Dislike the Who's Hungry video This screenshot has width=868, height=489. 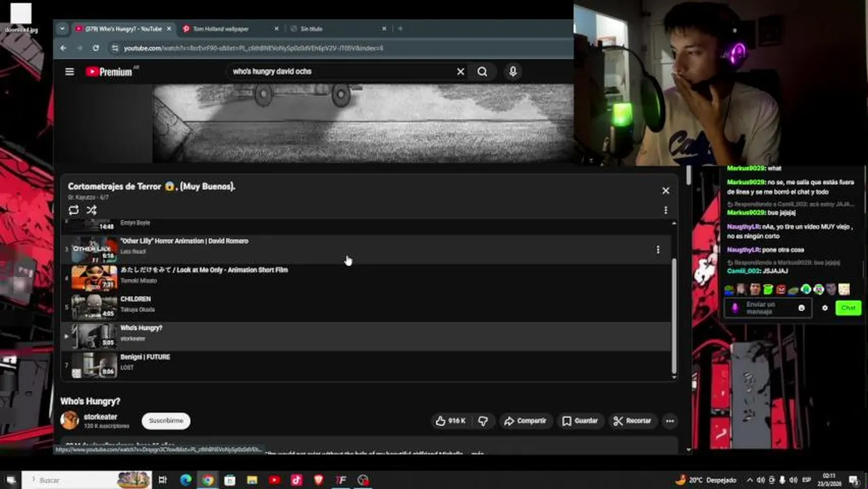483,421
